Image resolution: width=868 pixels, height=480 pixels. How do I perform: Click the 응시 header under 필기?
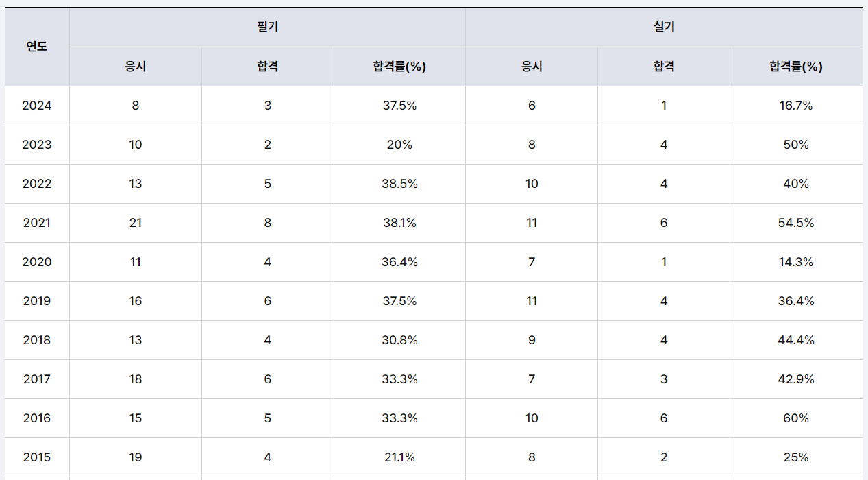[x=136, y=67]
